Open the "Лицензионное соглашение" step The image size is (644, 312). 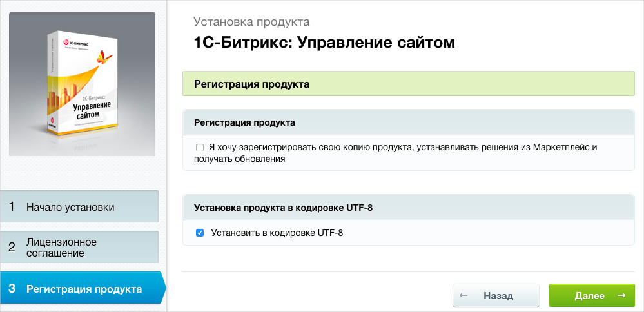click(61, 248)
